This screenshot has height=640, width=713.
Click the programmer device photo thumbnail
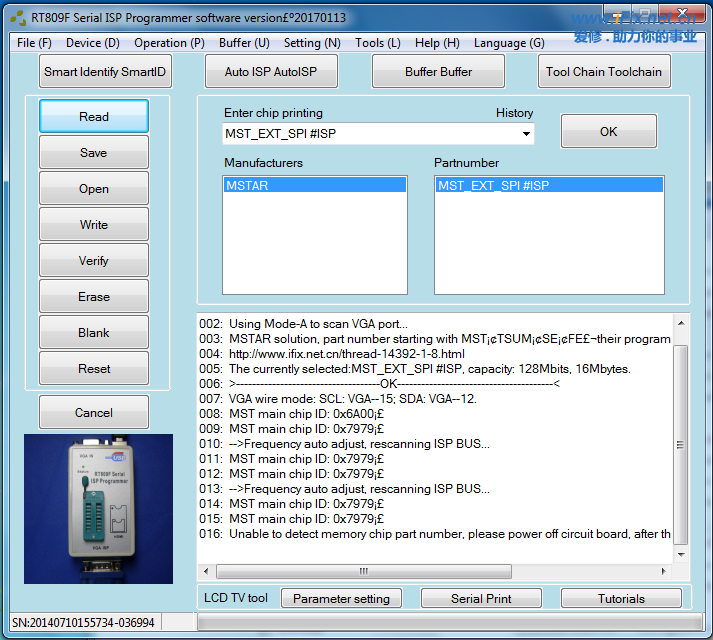click(99, 508)
